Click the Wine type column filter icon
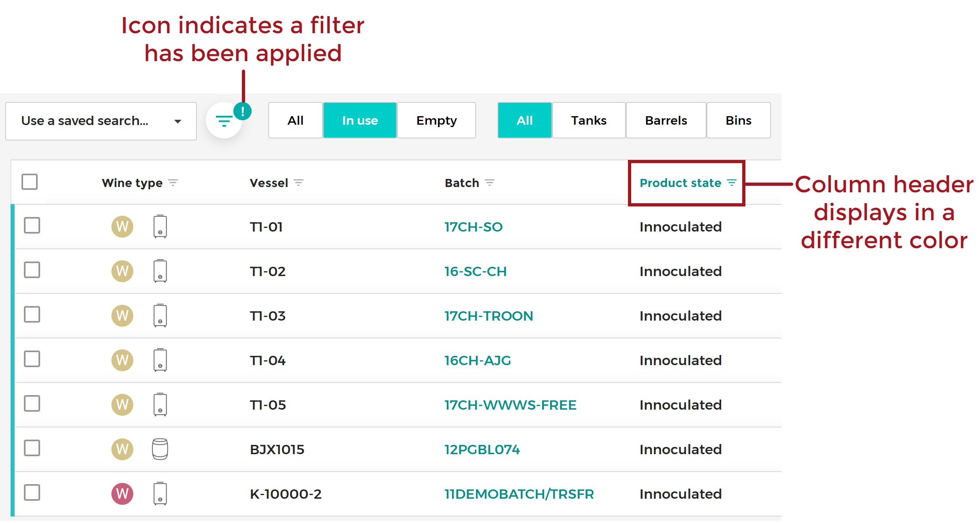 coord(173,183)
